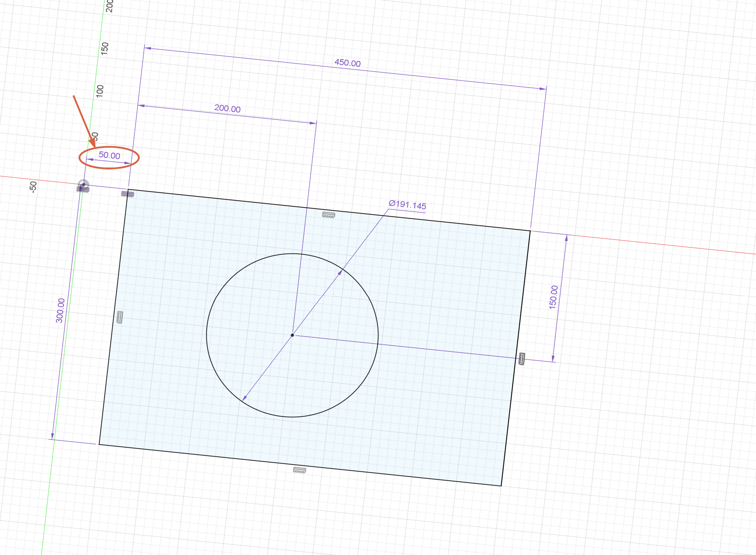Viewport: 756px width, 555px height.
Task: Select the circle's center point
Action: coord(292,335)
